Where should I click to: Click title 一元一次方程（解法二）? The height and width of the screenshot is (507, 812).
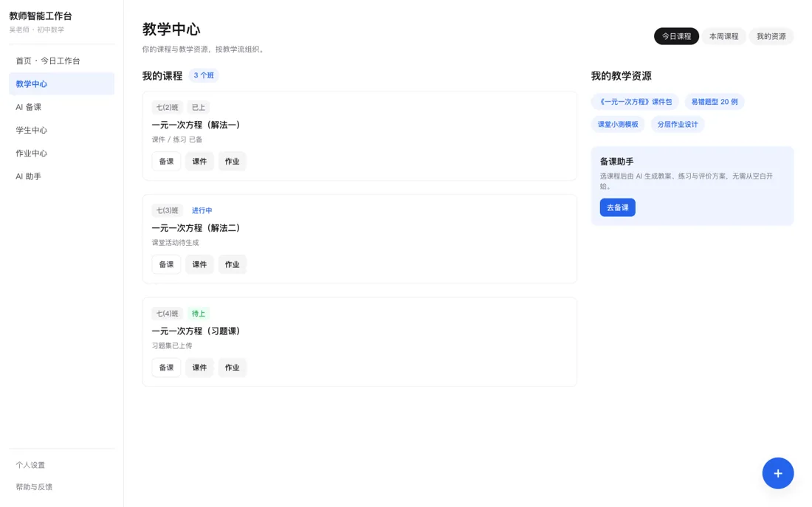196,228
